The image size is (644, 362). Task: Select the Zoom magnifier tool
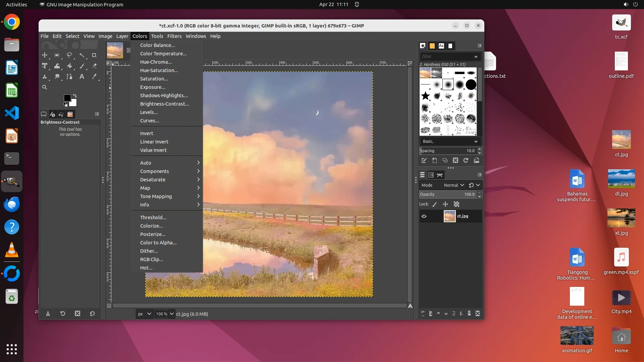pyautogui.click(x=44, y=87)
